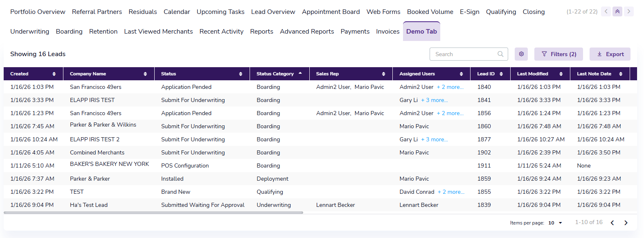Expand '+ 3 more...' for ELAPP IRIS TEST

pos(434,100)
